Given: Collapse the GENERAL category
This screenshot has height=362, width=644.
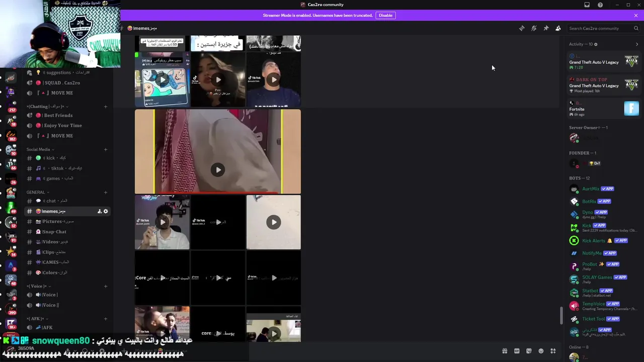Looking at the screenshot, I should tap(37, 192).
